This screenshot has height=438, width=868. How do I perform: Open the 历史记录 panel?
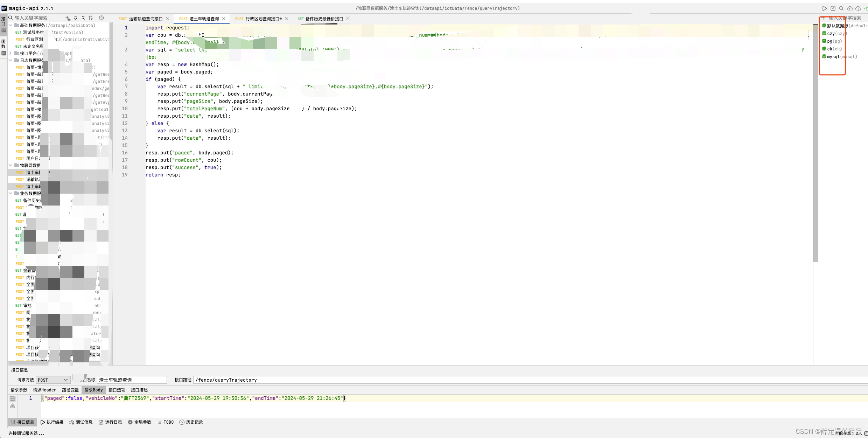[x=191, y=422]
